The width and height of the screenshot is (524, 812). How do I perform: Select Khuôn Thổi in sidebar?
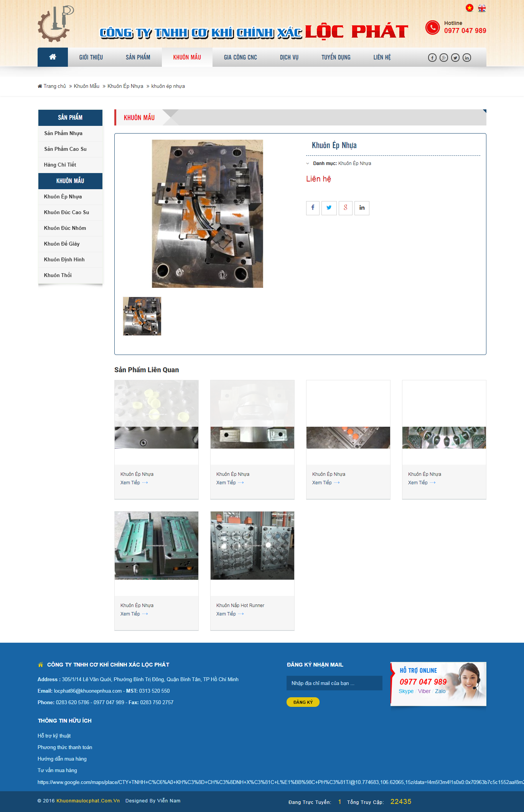pyautogui.click(x=70, y=276)
